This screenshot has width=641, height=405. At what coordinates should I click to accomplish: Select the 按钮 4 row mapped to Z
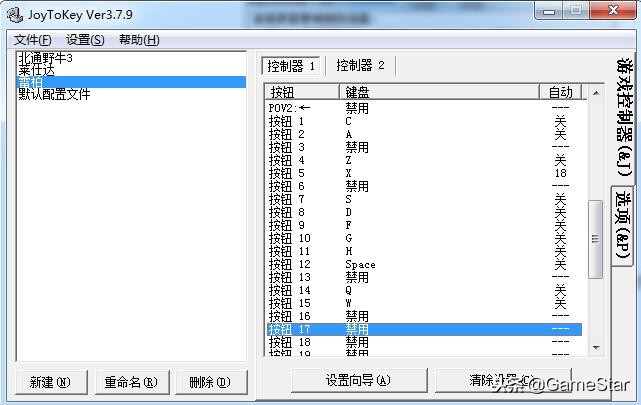424,160
